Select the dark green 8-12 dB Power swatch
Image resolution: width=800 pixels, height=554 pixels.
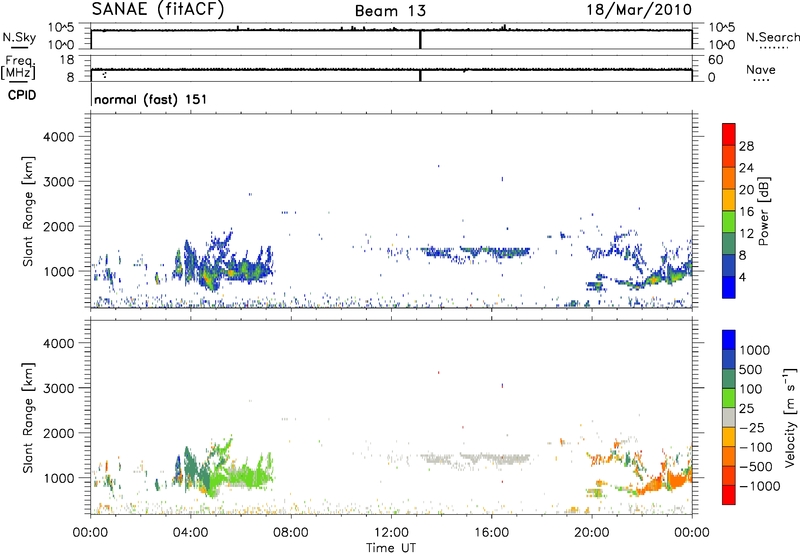pyautogui.click(x=729, y=243)
